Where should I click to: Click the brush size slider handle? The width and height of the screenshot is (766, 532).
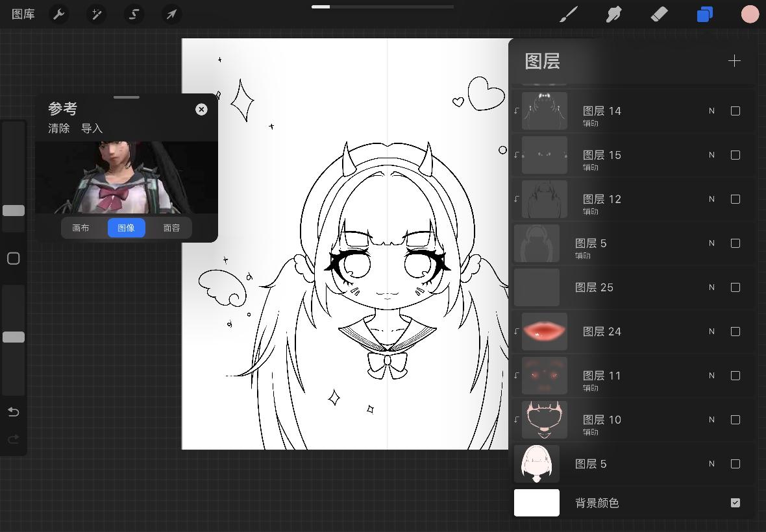tap(14, 210)
